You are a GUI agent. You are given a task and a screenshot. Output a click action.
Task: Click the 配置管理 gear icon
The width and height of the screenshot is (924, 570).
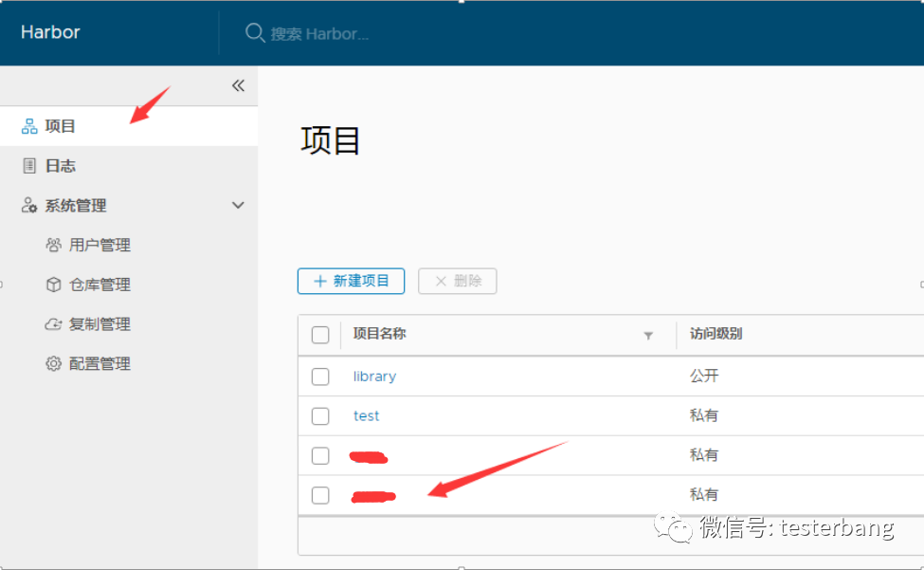coord(53,363)
